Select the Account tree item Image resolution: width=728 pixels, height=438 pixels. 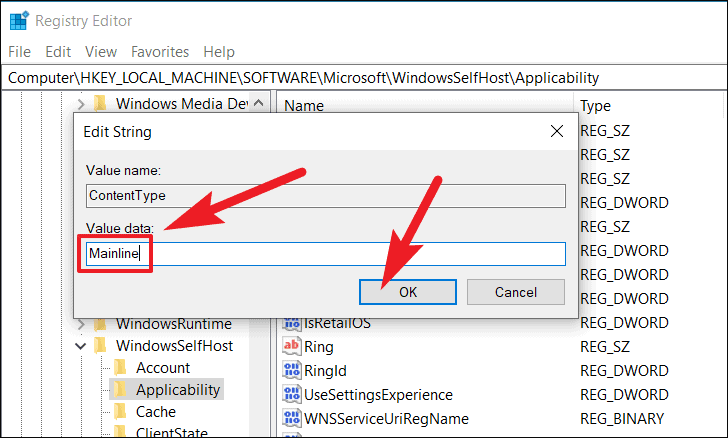(162, 368)
